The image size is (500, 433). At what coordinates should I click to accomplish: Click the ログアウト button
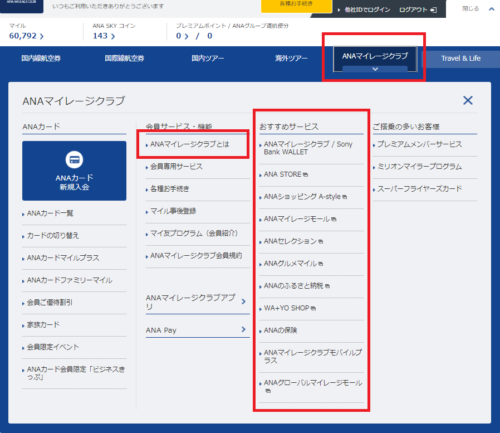(x=418, y=10)
